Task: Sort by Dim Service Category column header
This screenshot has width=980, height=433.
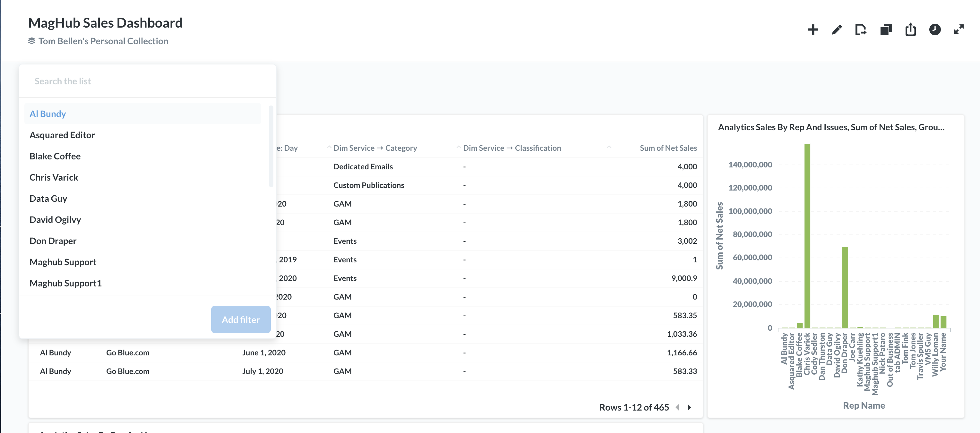Action: (x=375, y=148)
